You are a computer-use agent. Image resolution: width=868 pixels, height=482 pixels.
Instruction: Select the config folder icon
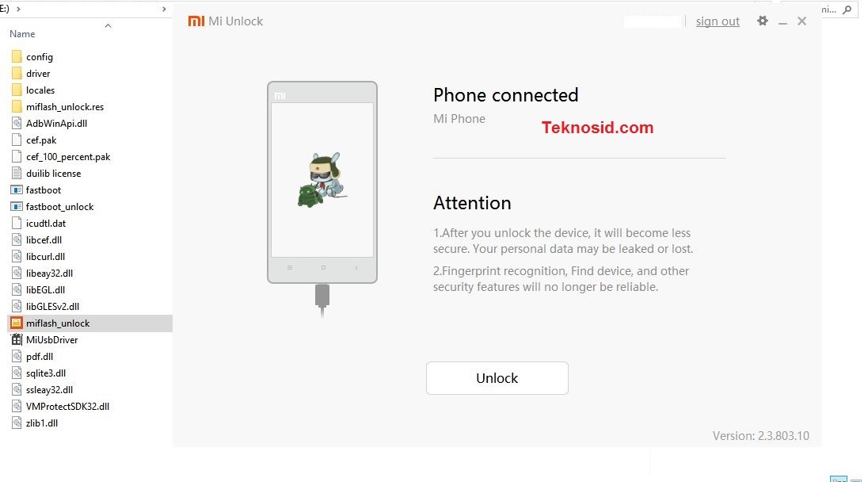click(x=17, y=56)
